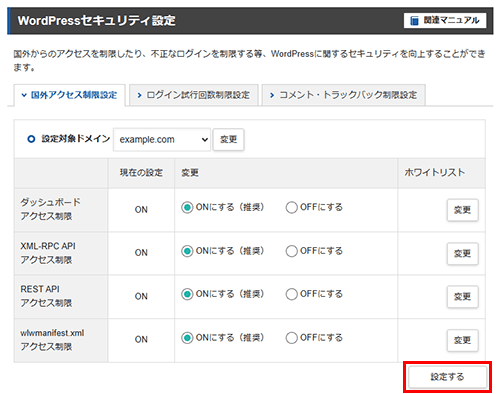
Task: Click whitelist 変更 button for REST API row
Action: pos(463,297)
